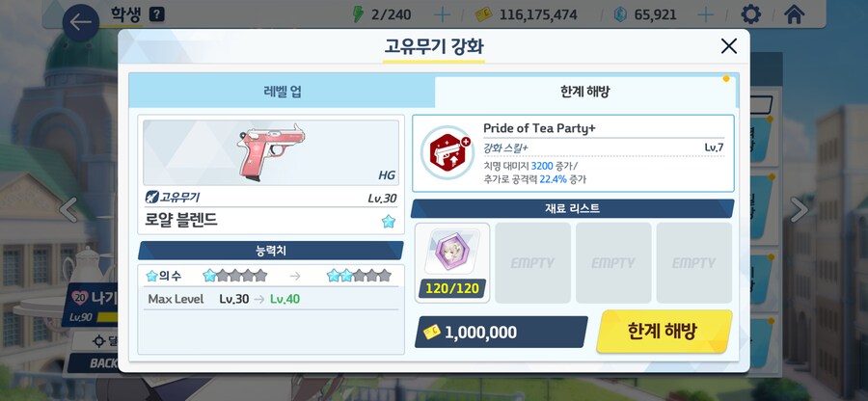Click the green energy bolt icon
This screenshot has width=868, height=401.
coord(359,14)
